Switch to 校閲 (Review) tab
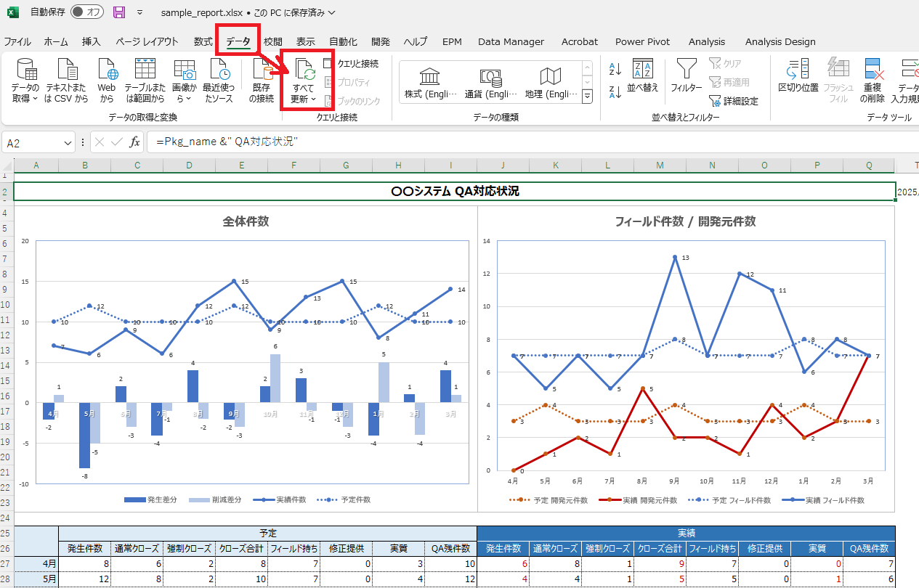 (x=273, y=41)
